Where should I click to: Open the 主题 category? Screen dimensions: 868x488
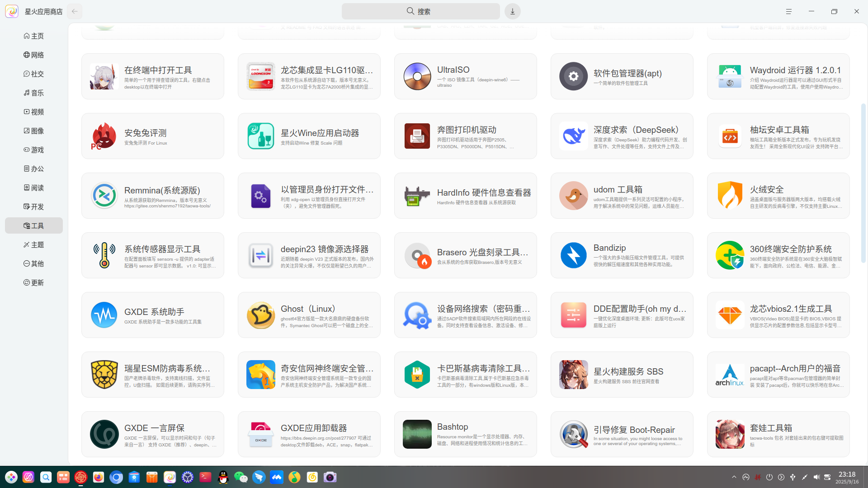(x=34, y=244)
